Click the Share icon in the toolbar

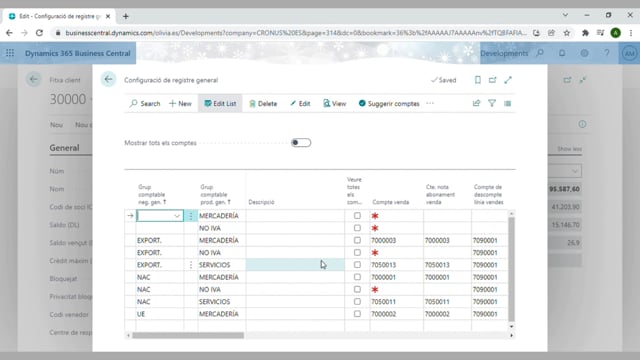click(x=476, y=103)
